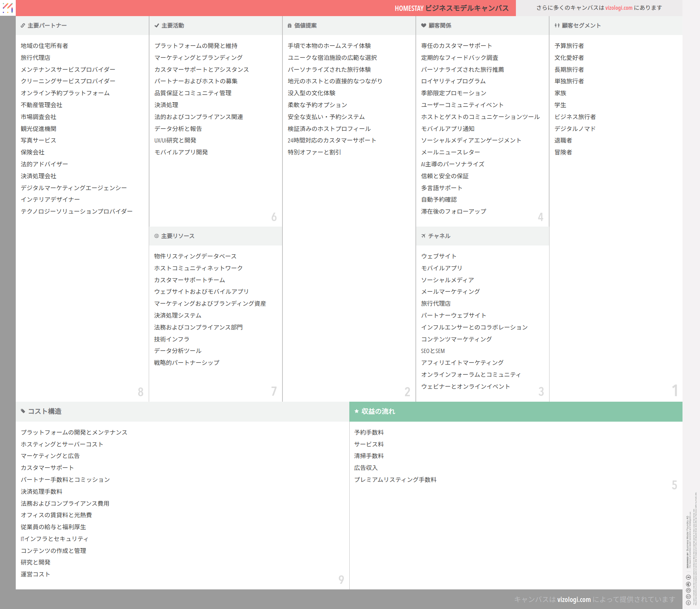Click the globe icon beside 主要リソース

tap(156, 236)
